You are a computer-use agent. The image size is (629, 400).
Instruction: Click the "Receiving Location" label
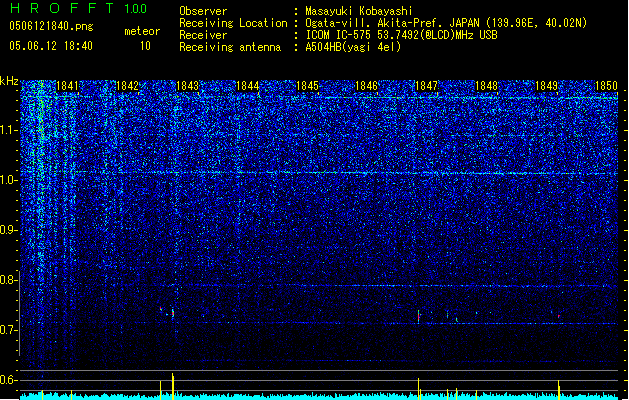point(233,23)
